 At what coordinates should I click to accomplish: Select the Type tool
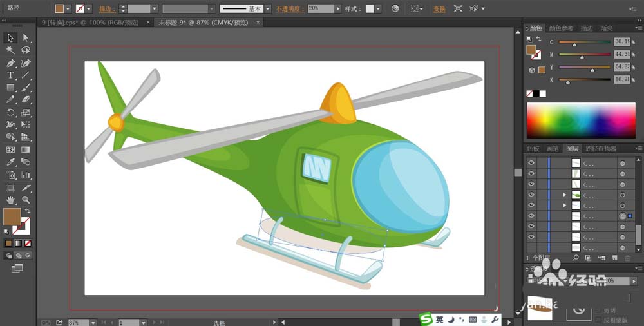[10, 75]
